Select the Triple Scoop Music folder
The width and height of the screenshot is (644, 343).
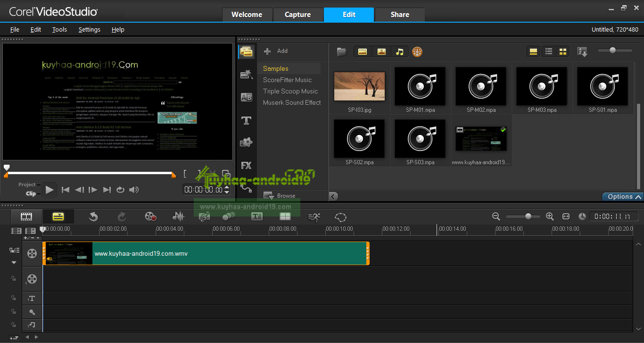click(x=290, y=91)
